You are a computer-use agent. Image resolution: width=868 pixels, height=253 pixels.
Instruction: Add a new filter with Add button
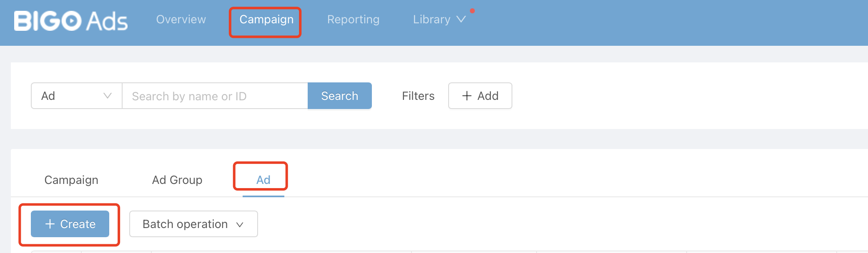coord(480,96)
